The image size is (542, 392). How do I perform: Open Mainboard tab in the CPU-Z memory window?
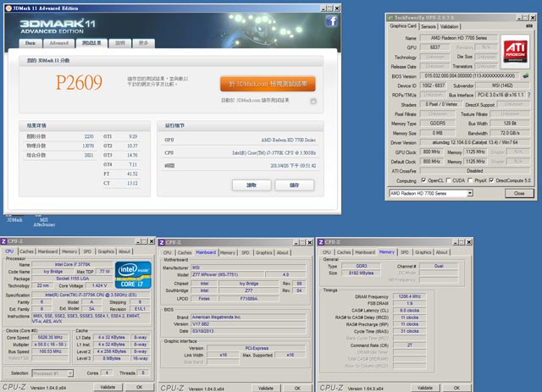click(x=365, y=252)
